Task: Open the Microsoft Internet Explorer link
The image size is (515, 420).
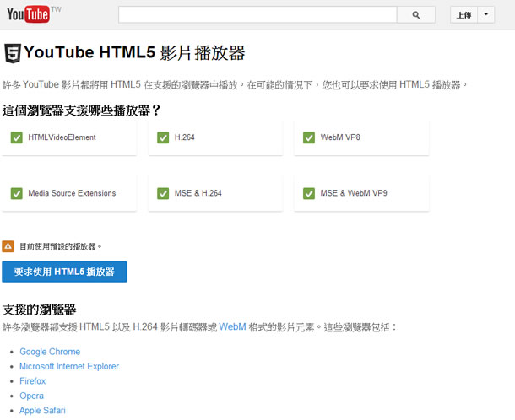Action: [69, 366]
